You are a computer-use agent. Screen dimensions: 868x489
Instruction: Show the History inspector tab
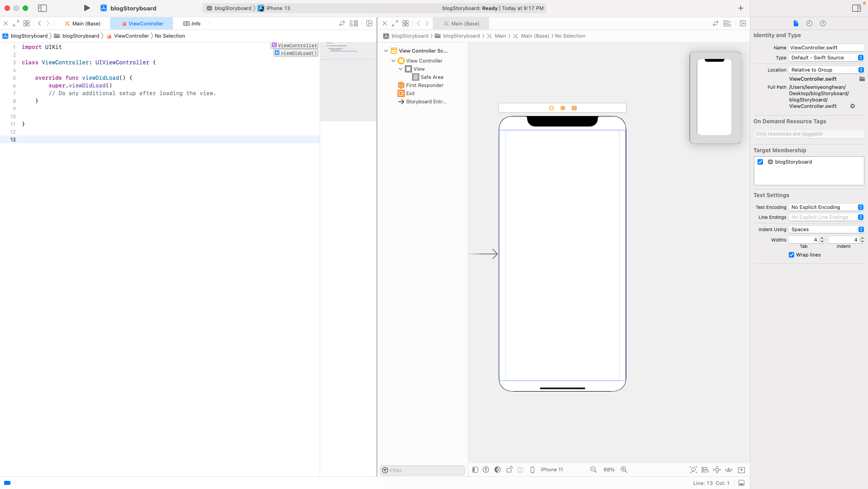coord(809,24)
